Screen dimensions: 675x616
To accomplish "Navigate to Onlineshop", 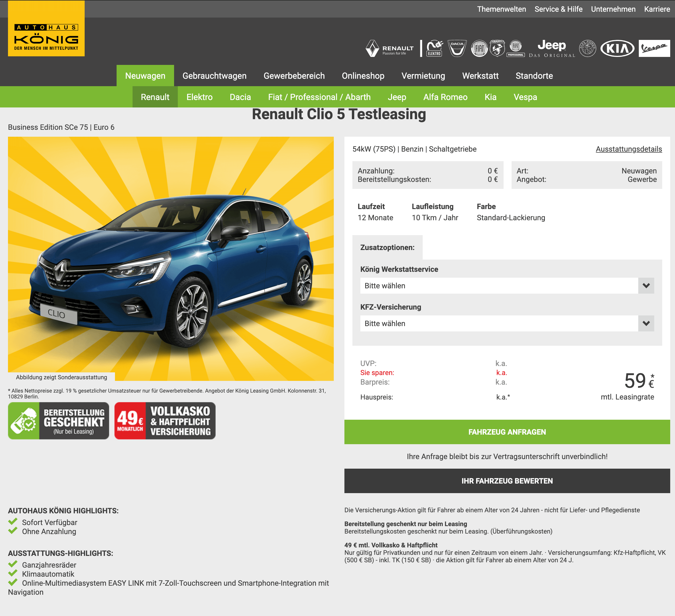I will [x=363, y=76].
